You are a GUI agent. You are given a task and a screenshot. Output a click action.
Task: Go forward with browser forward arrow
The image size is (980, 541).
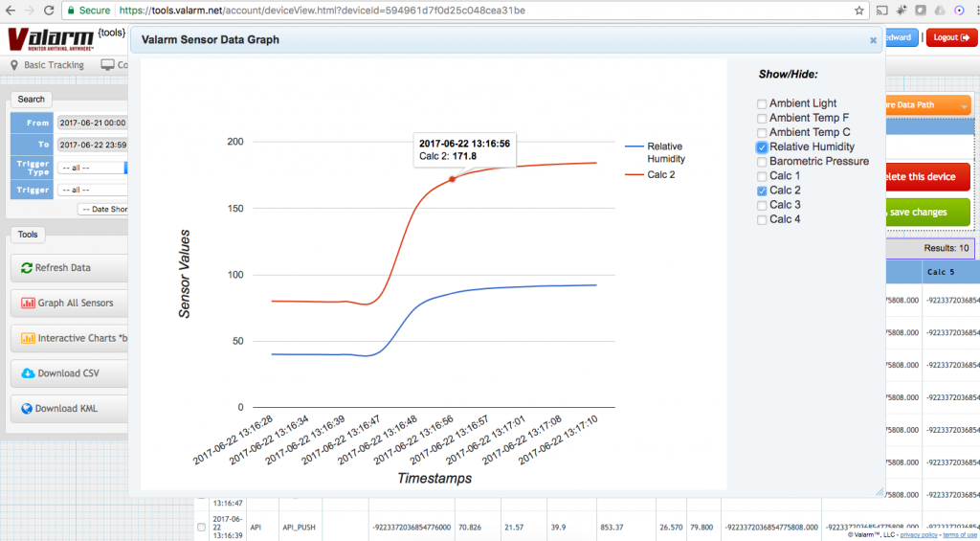pyautogui.click(x=30, y=11)
